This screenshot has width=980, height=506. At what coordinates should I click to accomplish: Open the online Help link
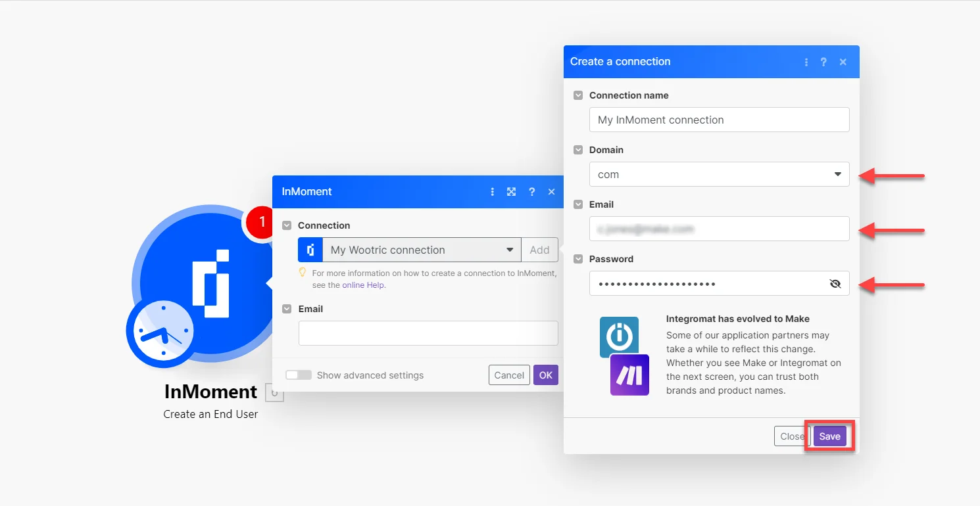(x=364, y=285)
